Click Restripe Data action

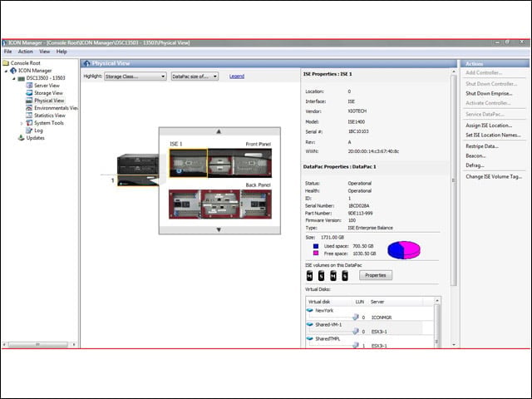click(482, 146)
